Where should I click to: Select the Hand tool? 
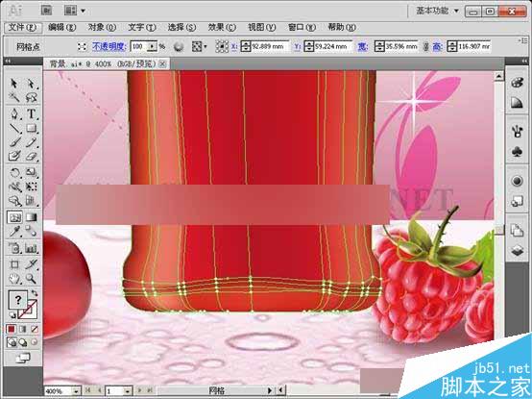pos(13,279)
